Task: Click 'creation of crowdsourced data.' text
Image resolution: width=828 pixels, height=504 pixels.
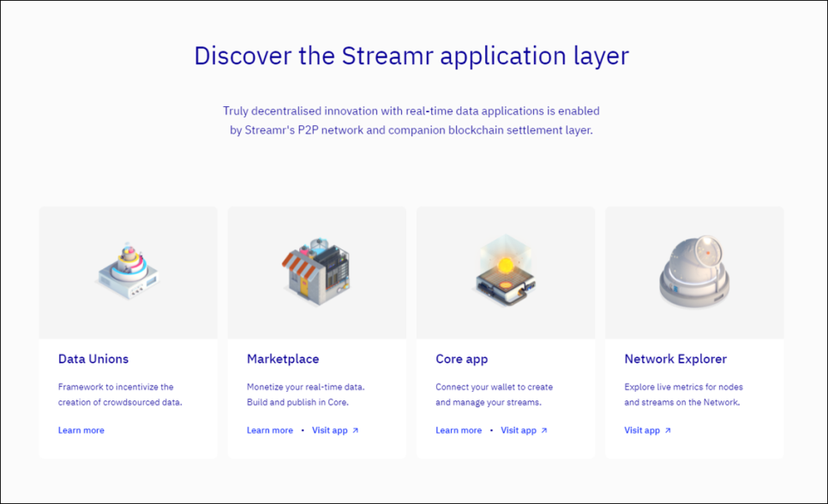Action: point(120,403)
